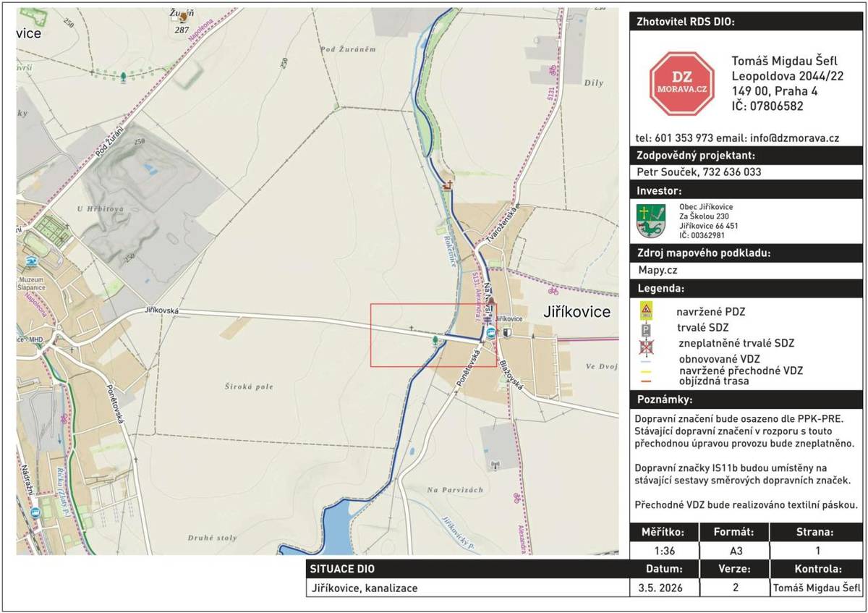Click the black-white shield icon beside bus stop

(x=506, y=332)
